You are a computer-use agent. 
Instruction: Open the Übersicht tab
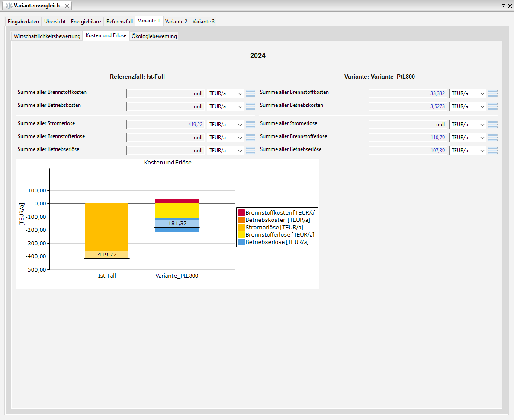click(55, 22)
